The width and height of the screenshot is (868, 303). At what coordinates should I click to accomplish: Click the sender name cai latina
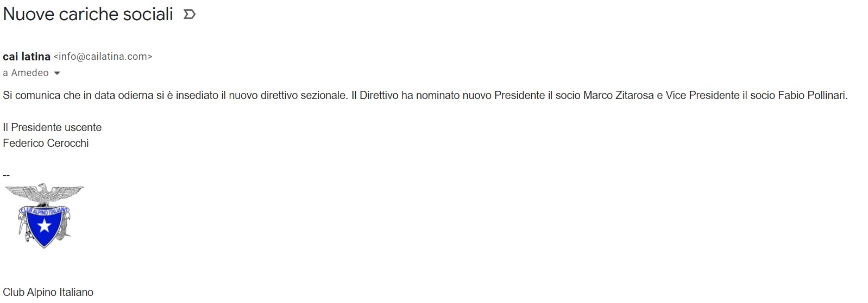tap(27, 57)
